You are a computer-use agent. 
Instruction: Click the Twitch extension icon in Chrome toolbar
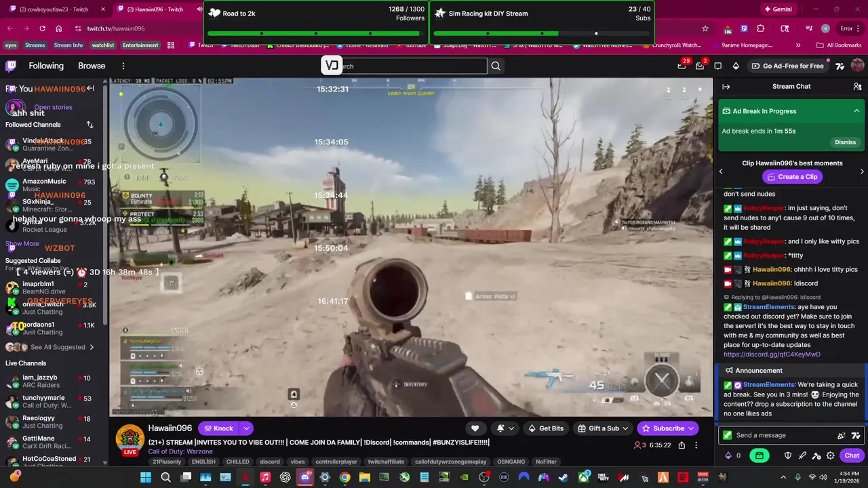coord(744,28)
